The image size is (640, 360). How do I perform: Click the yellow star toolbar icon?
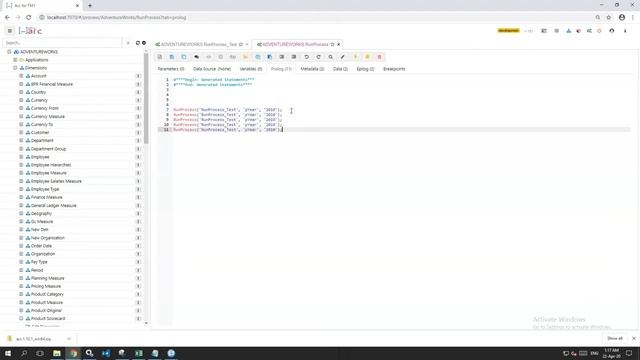click(x=367, y=57)
